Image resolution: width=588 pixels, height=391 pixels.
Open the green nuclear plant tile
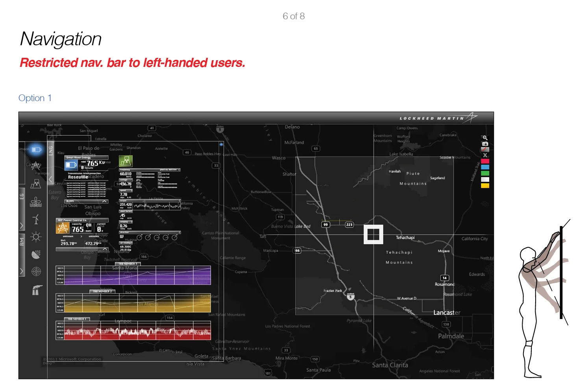click(x=126, y=161)
